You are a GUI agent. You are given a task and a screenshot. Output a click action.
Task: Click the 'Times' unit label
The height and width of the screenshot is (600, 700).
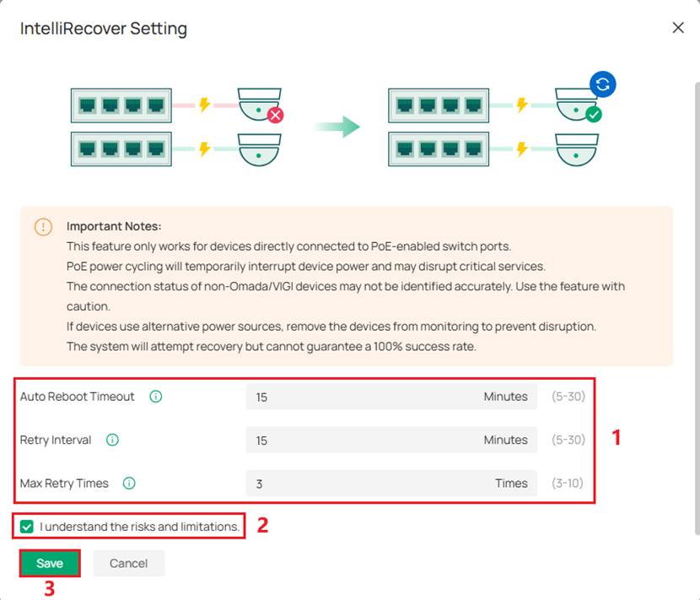[511, 483]
